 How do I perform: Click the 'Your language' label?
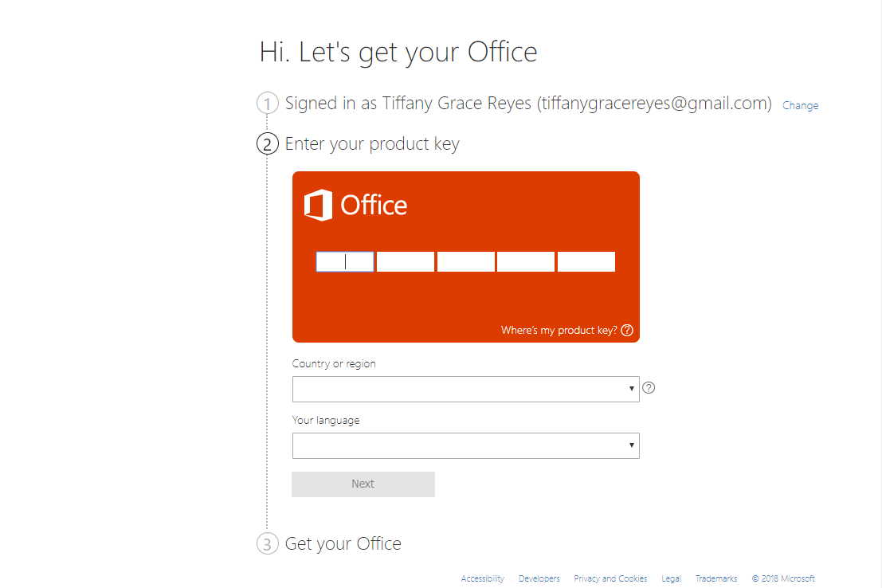click(326, 421)
